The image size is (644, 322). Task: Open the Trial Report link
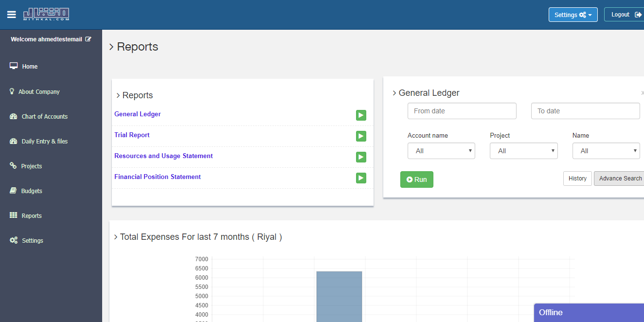coord(132,135)
